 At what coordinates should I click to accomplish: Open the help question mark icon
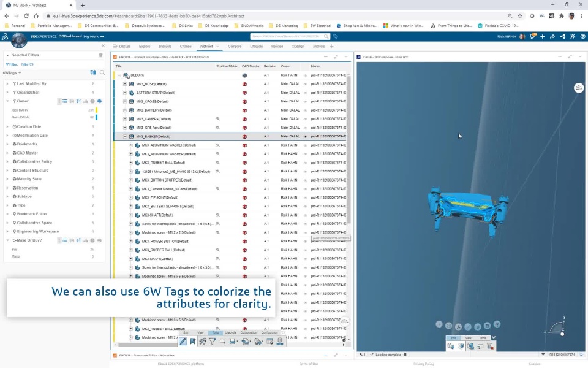tap(582, 36)
